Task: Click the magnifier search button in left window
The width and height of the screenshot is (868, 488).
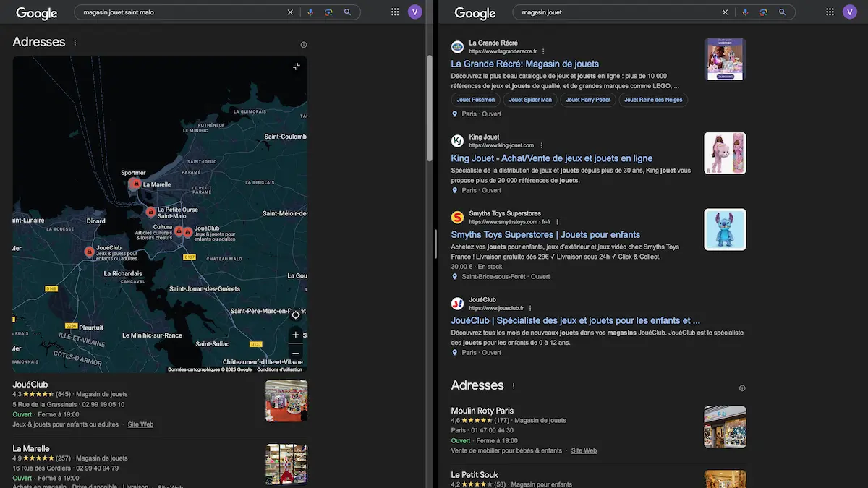Action: pos(347,12)
